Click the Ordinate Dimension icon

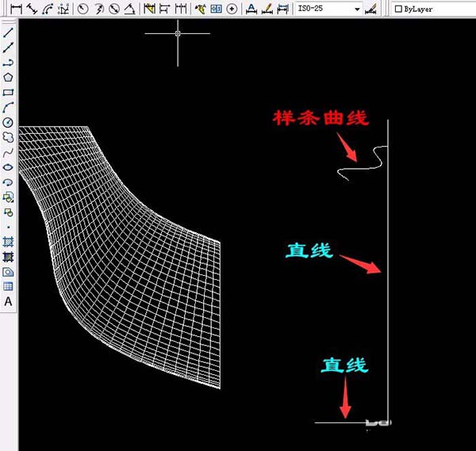[x=63, y=9]
